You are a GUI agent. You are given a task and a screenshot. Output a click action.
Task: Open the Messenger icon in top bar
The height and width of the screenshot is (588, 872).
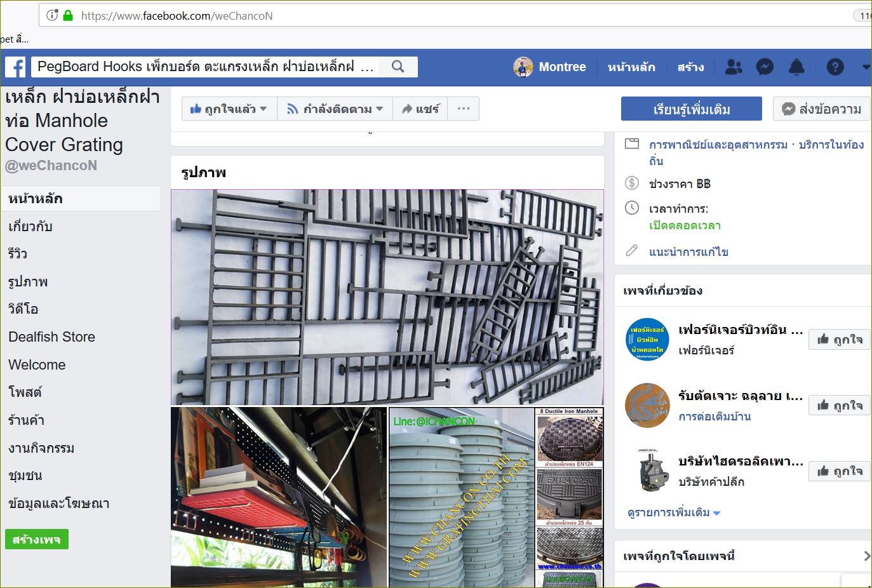coord(765,67)
